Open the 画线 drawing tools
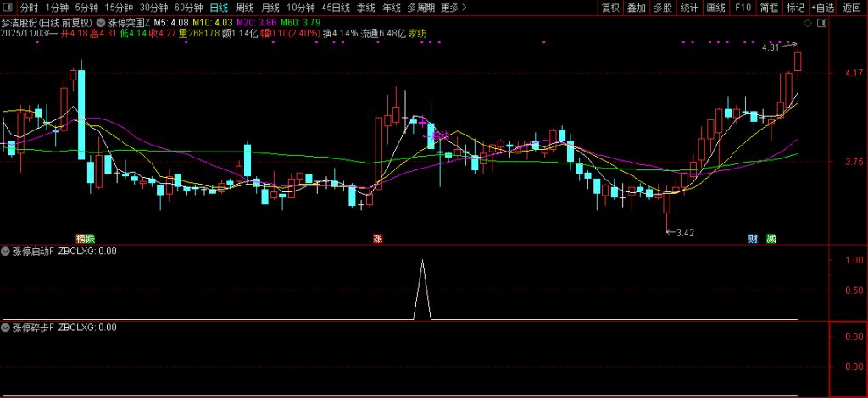This screenshot has width=868, height=398. click(715, 8)
